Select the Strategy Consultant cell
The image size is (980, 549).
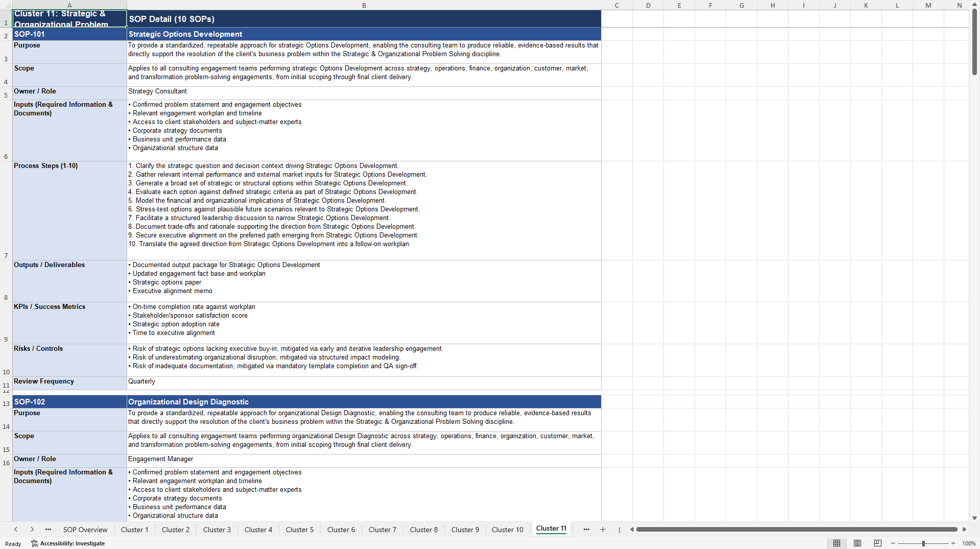(x=364, y=93)
